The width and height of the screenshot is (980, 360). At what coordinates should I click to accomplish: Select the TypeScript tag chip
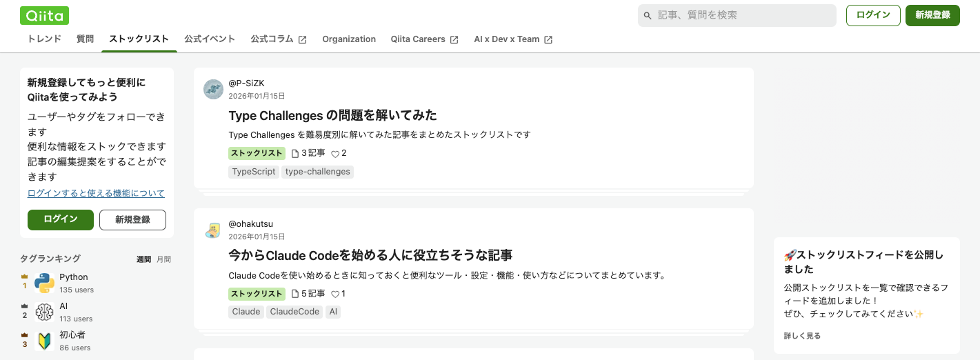253,172
